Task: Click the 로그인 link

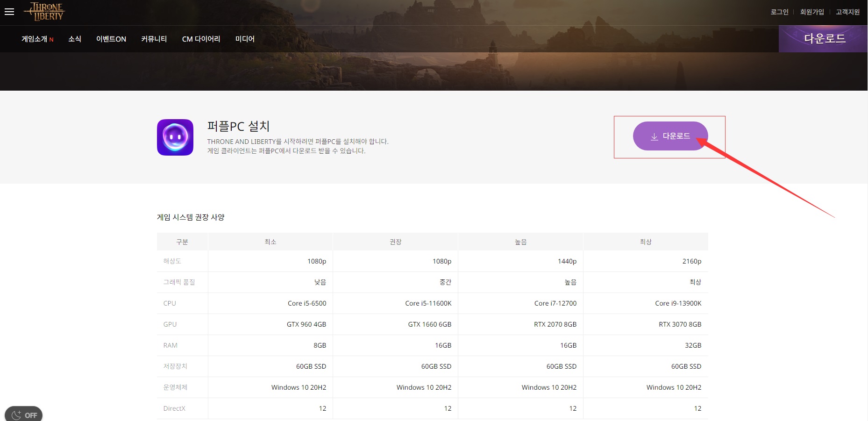Action: pyautogui.click(x=779, y=12)
